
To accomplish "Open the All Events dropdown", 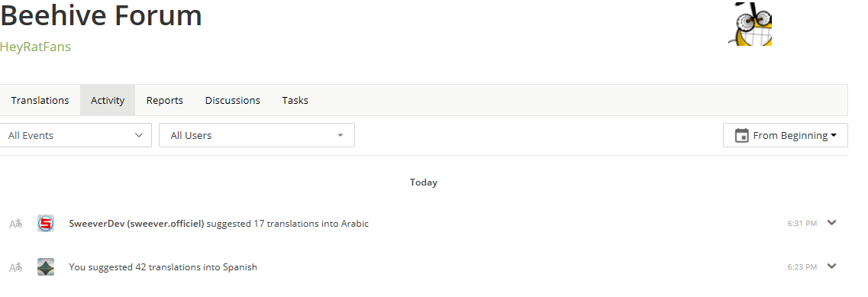I will pyautogui.click(x=76, y=135).
